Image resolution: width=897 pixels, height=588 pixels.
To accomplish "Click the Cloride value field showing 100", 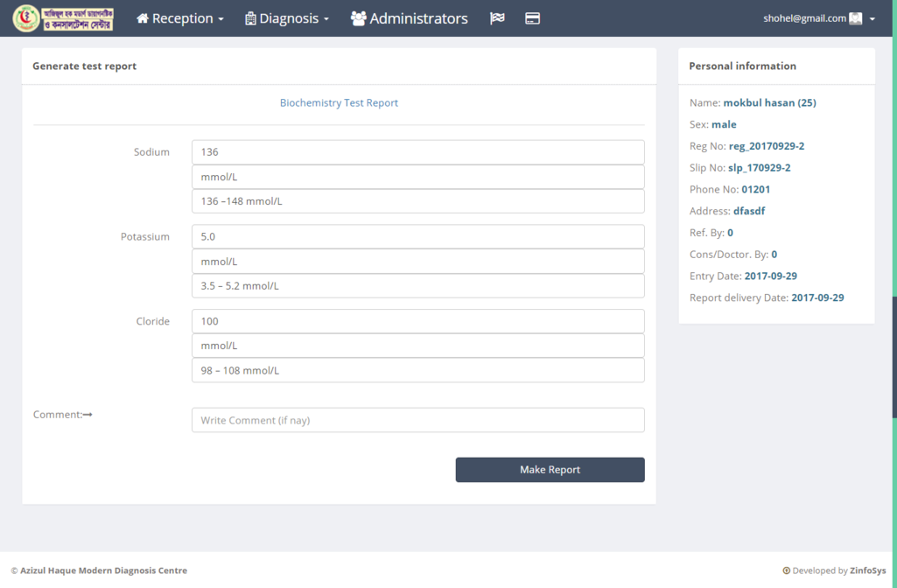I will pyautogui.click(x=417, y=321).
